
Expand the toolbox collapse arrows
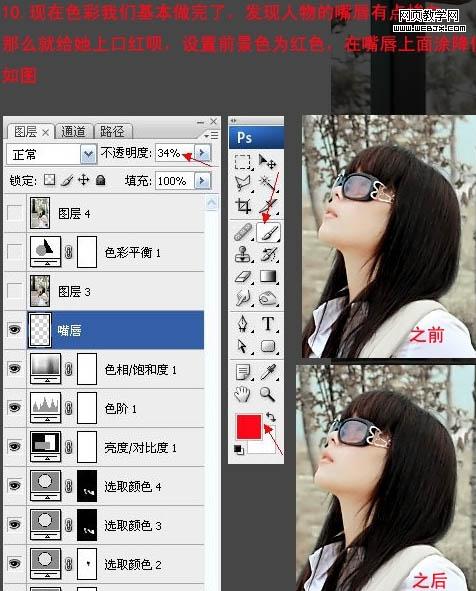[x=234, y=121]
